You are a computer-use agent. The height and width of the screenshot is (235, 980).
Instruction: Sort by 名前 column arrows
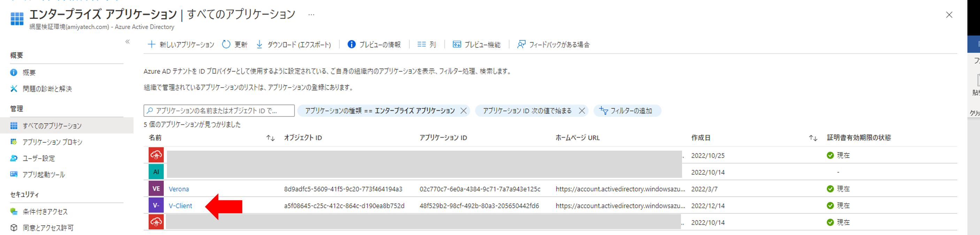click(270, 138)
